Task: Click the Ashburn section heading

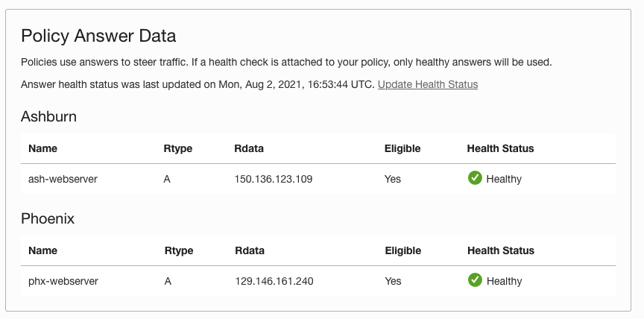Action: point(48,116)
